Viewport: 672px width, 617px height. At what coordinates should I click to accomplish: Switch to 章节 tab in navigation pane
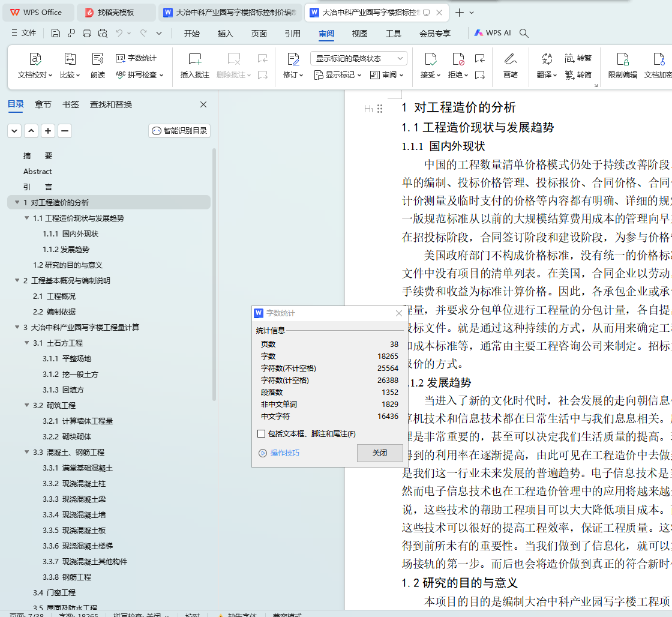tap(43, 104)
